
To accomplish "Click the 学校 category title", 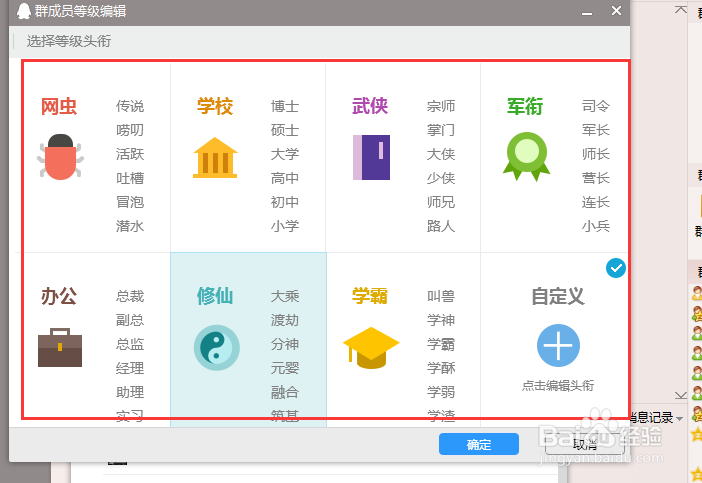I will (215, 107).
